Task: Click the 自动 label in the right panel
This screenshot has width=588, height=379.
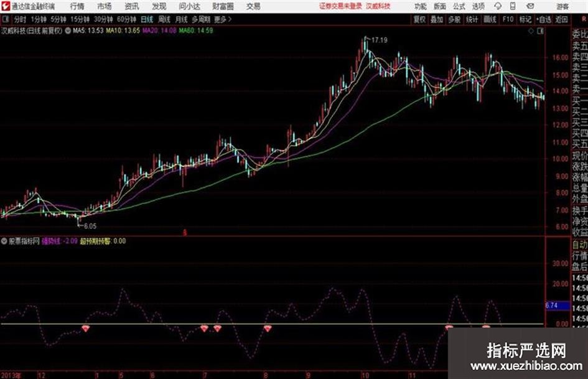Action: pos(580,245)
